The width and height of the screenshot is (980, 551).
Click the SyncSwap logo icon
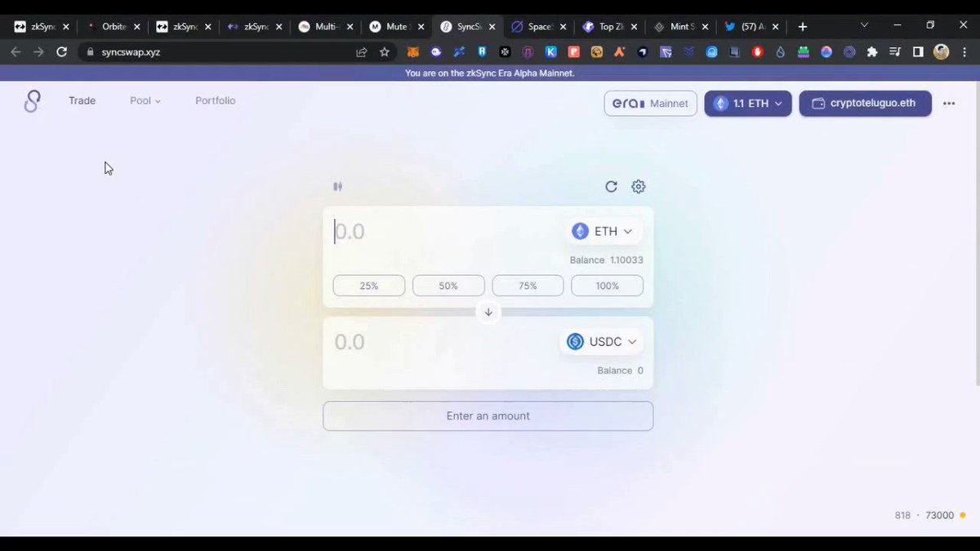(32, 101)
